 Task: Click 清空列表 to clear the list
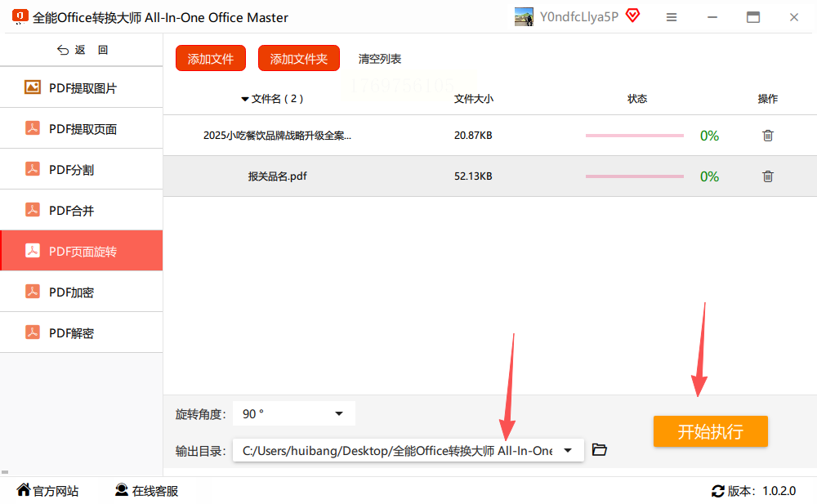pos(380,59)
